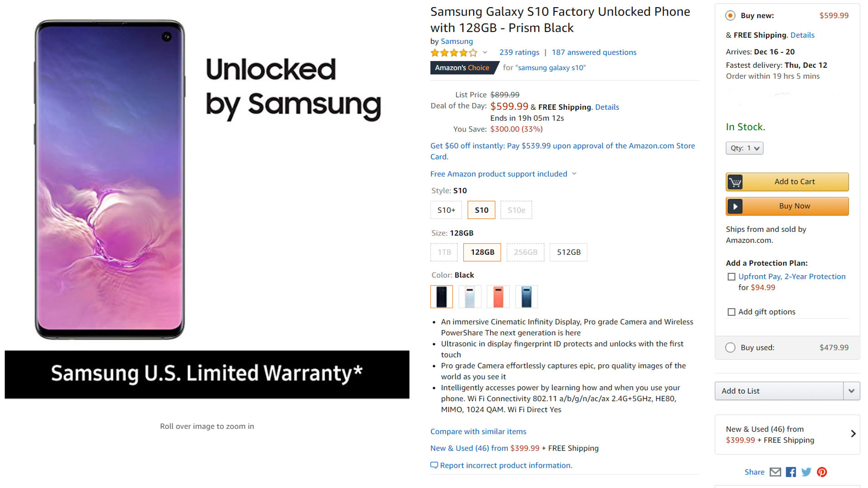Image resolution: width=868 pixels, height=488 pixels.
Task: Check the Upfront Pay 2-Year Protection box
Action: click(x=731, y=277)
